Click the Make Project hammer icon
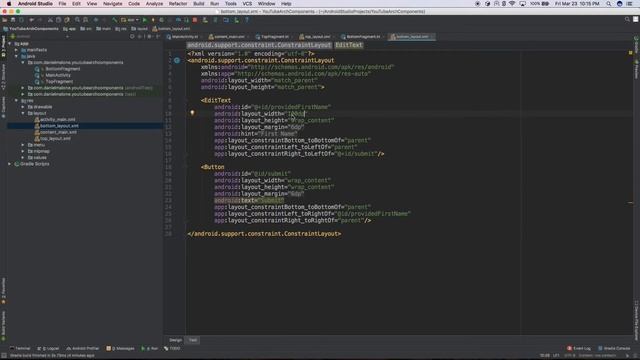The height and width of the screenshot is (360, 640). pyautogui.click(x=115, y=20)
